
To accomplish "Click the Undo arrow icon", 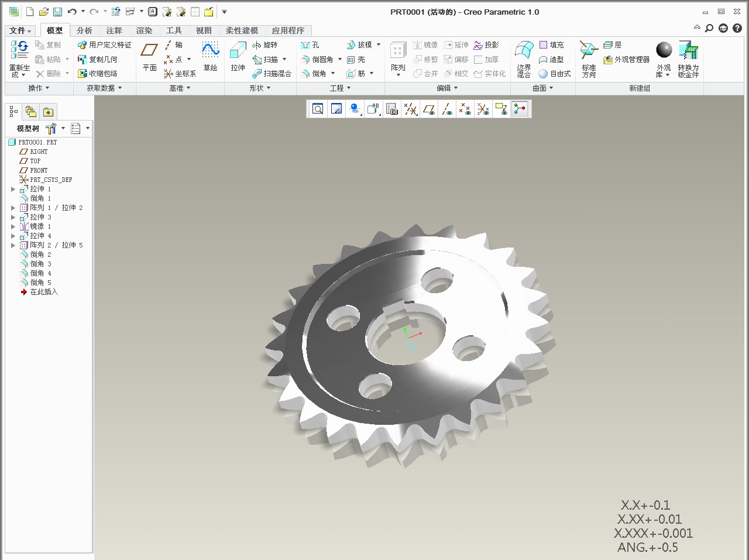I will pyautogui.click(x=72, y=12).
